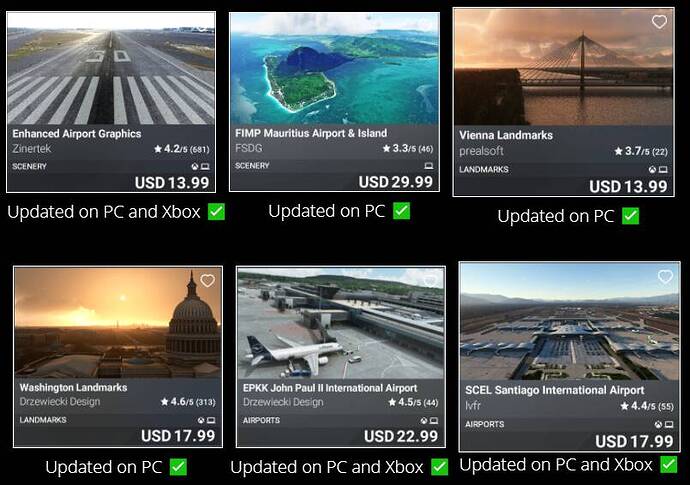Screen dimensions: 690x485
Task: Open Enhanced Airport Graphics runway thumbnail
Action: click(111, 68)
